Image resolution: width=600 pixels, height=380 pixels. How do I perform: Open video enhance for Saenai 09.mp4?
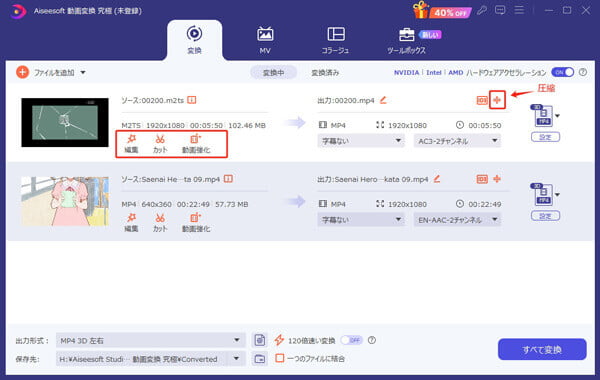(x=196, y=222)
